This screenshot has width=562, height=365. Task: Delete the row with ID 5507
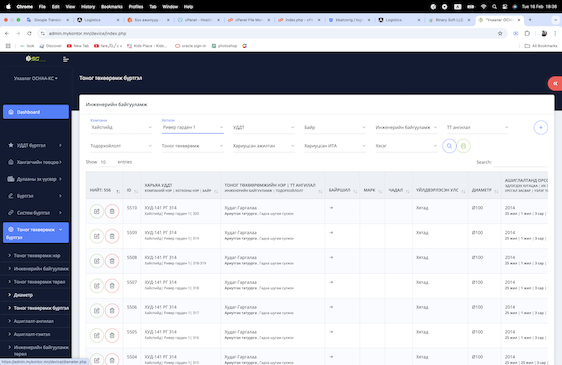(112, 286)
